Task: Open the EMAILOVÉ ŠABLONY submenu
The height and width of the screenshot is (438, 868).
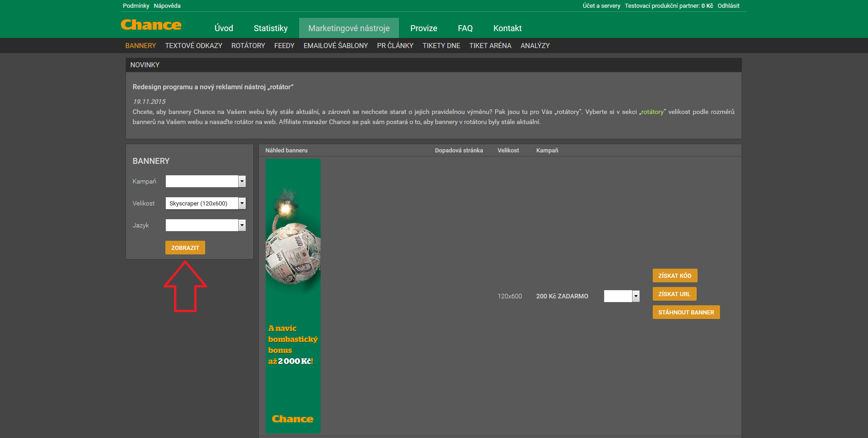Action: tap(336, 46)
